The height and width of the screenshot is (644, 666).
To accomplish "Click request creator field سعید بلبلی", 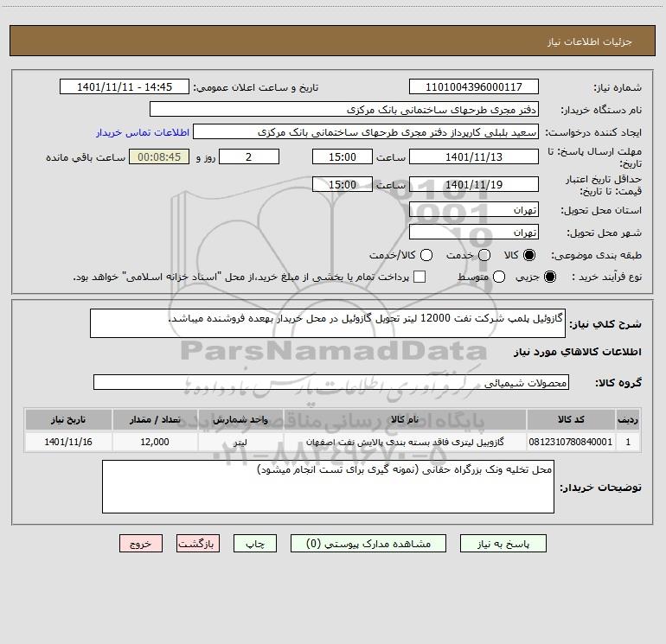I will point(366,131).
